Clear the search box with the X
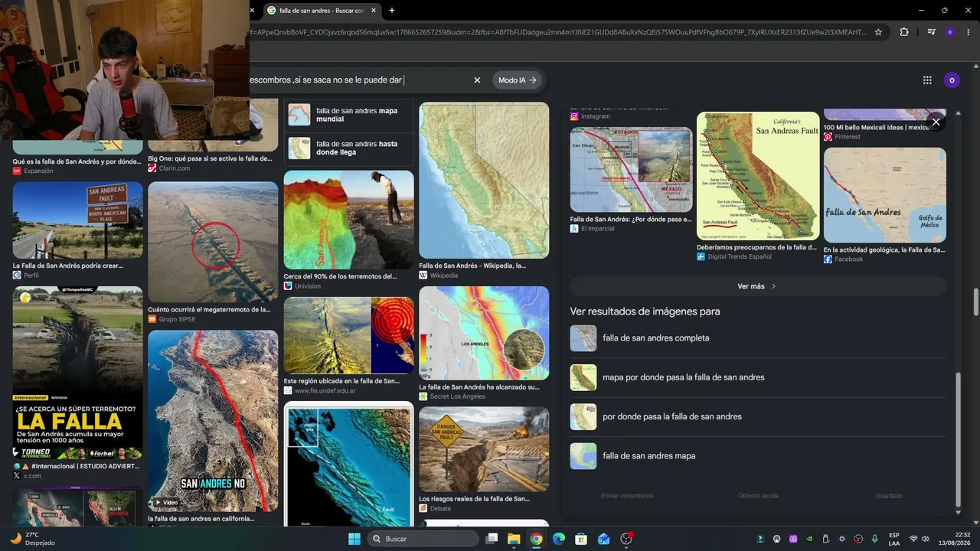The image size is (980, 551). pyautogui.click(x=477, y=80)
